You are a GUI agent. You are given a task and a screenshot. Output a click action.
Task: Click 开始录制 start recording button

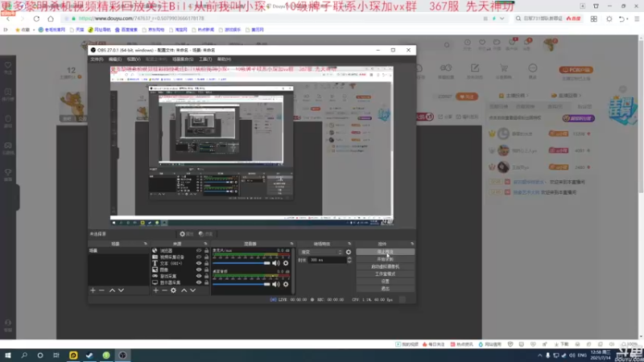[x=386, y=259]
